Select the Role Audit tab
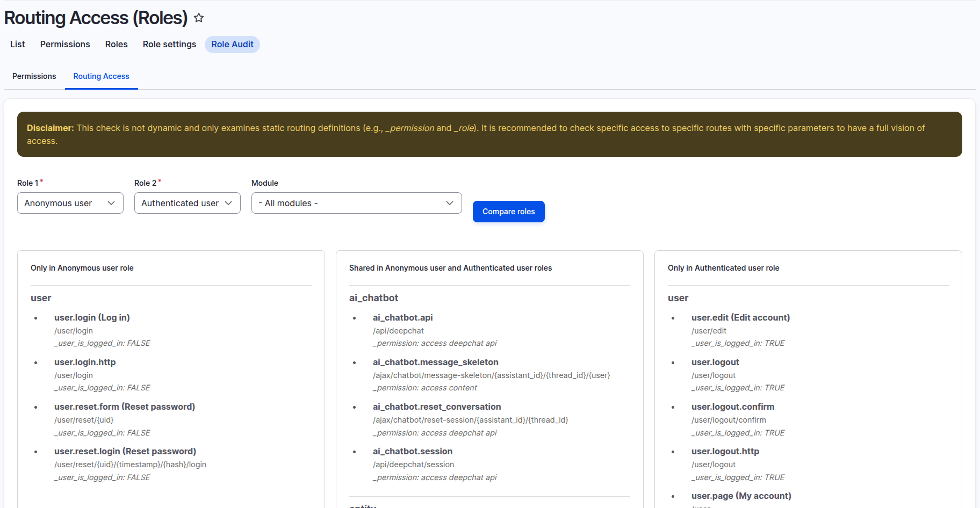The image size is (980, 508). pos(232,44)
